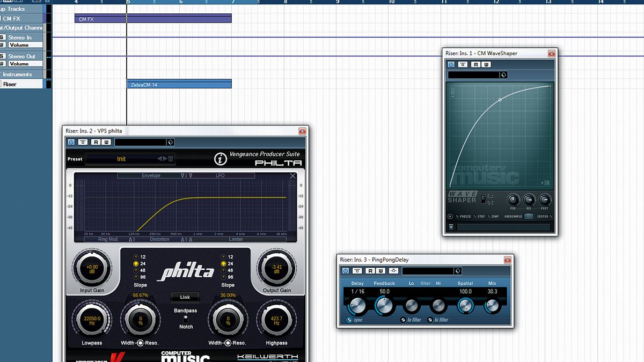
Task: Click the Oversample control in WaveShaper
Action: tap(529, 217)
